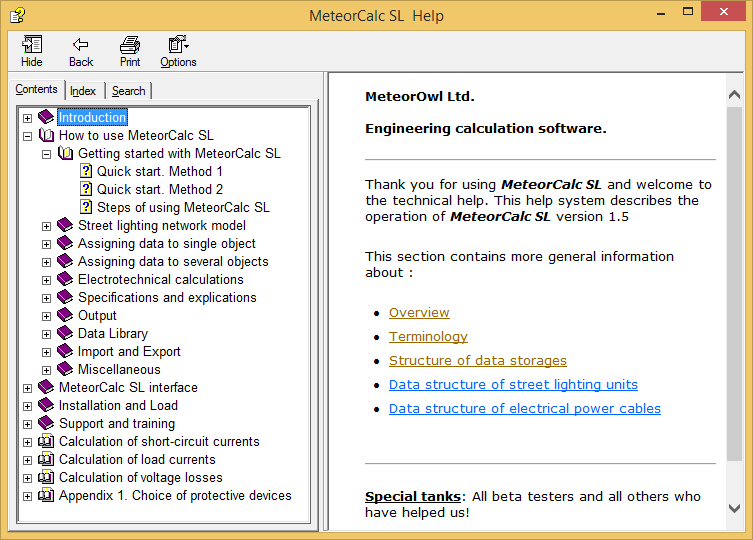Click open book icon beside Getting started with MeteorCalc SL
The image size is (753, 540).
65,153
